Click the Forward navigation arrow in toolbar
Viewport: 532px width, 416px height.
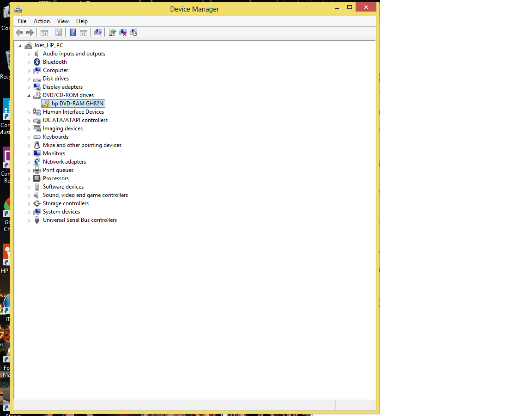[30, 32]
